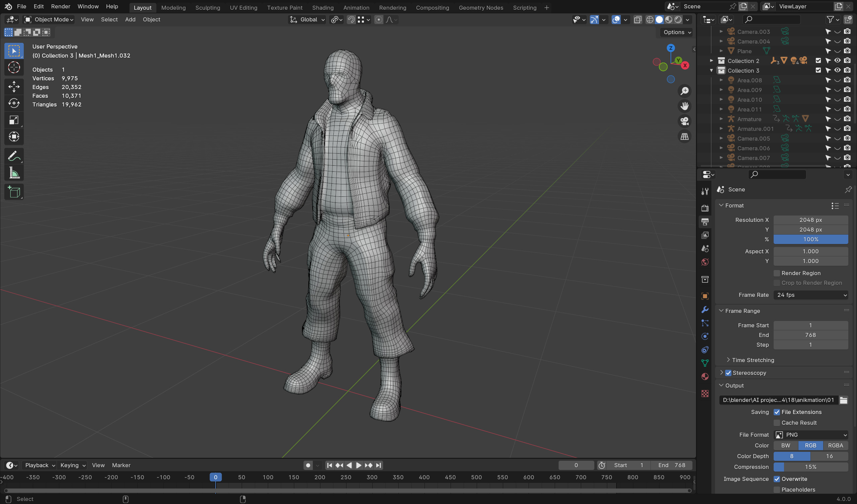Screen dimensions: 857x504
Task: Open the Render menu
Action: pos(61,6)
